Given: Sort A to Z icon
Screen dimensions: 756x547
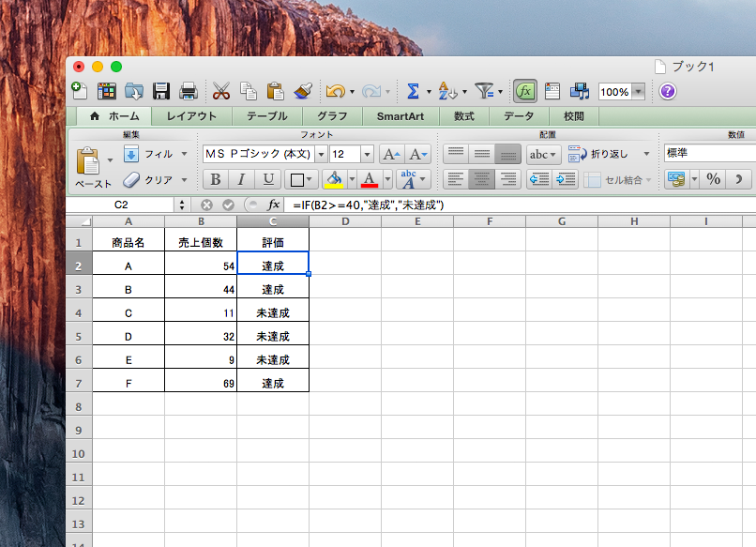Looking at the screenshot, I should tap(447, 91).
